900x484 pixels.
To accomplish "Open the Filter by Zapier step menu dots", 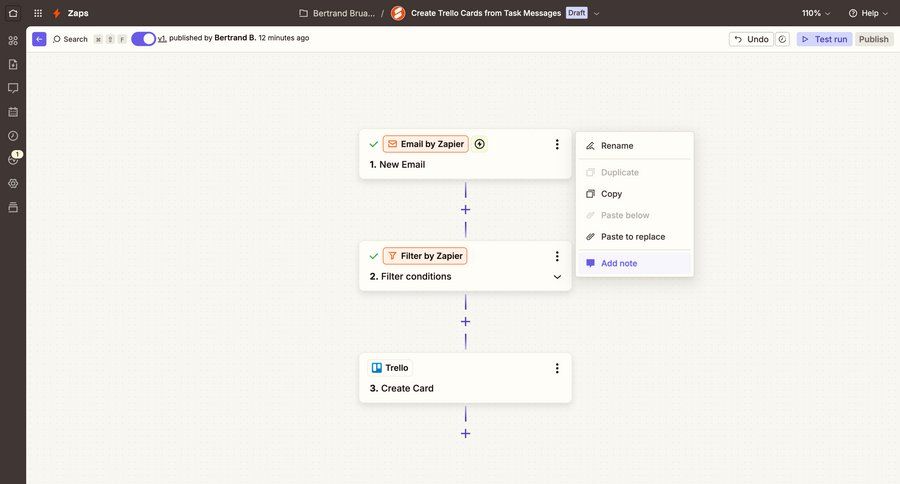I will coord(557,256).
